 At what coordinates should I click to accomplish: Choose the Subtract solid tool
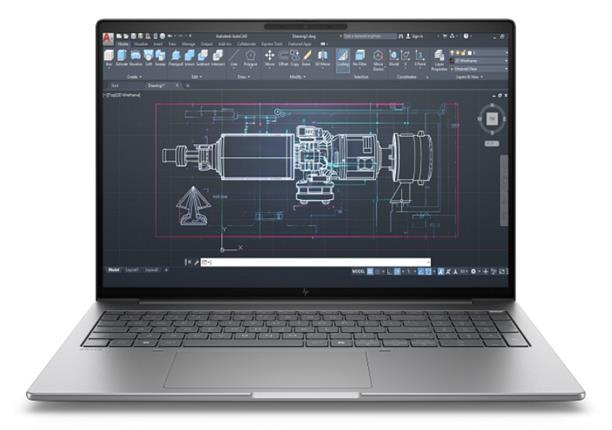pos(203,58)
